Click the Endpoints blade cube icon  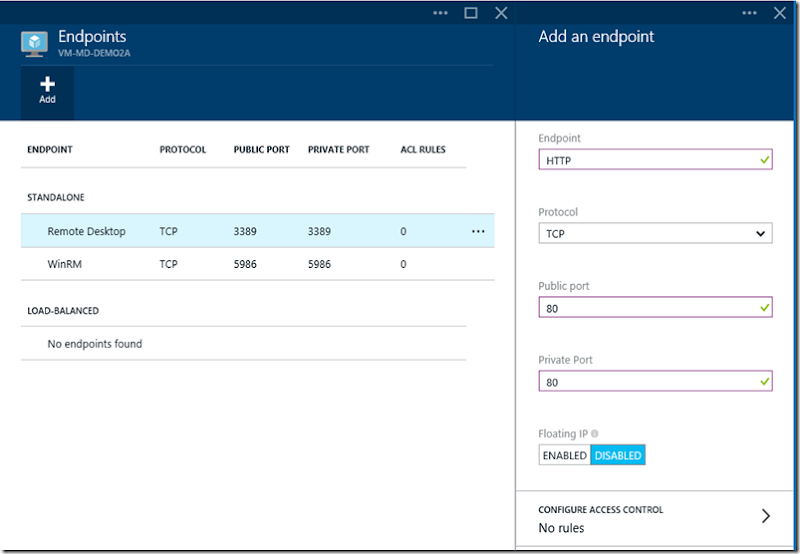[35, 44]
